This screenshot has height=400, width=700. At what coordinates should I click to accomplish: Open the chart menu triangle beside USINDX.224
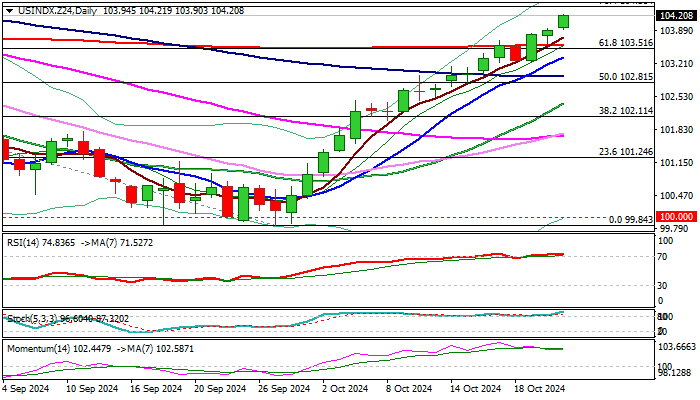click(9, 11)
